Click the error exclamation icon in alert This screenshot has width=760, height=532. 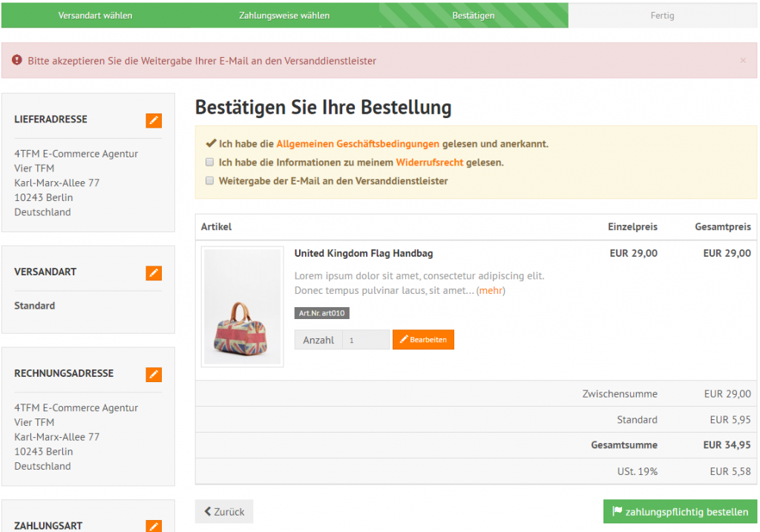[x=17, y=61]
